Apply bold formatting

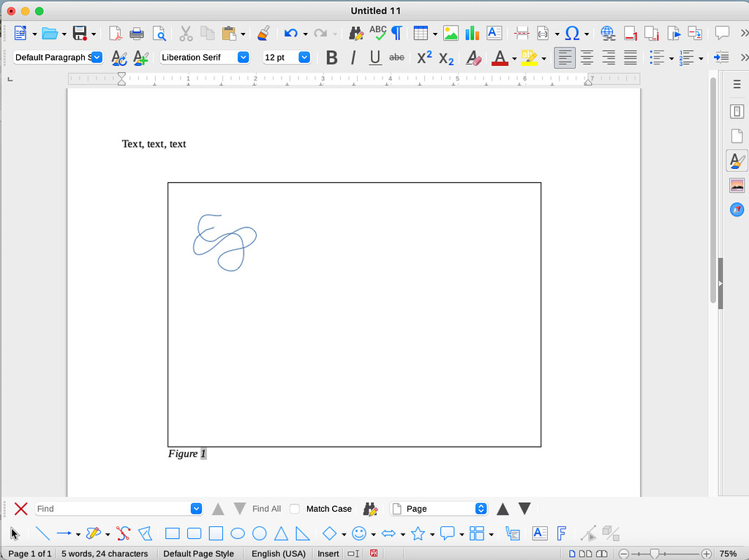(331, 57)
